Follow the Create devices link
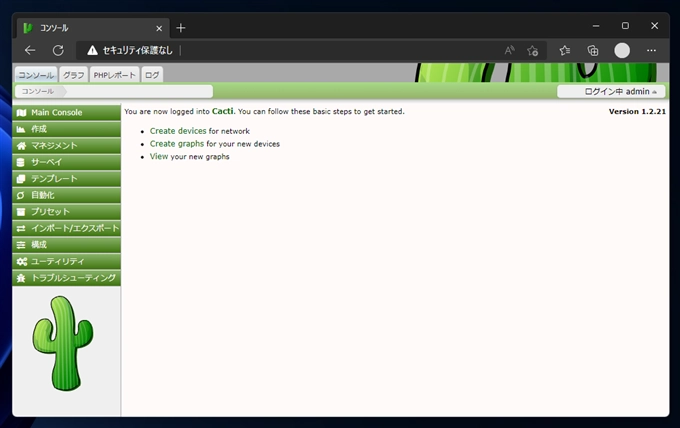The image size is (680, 428). pyautogui.click(x=178, y=131)
